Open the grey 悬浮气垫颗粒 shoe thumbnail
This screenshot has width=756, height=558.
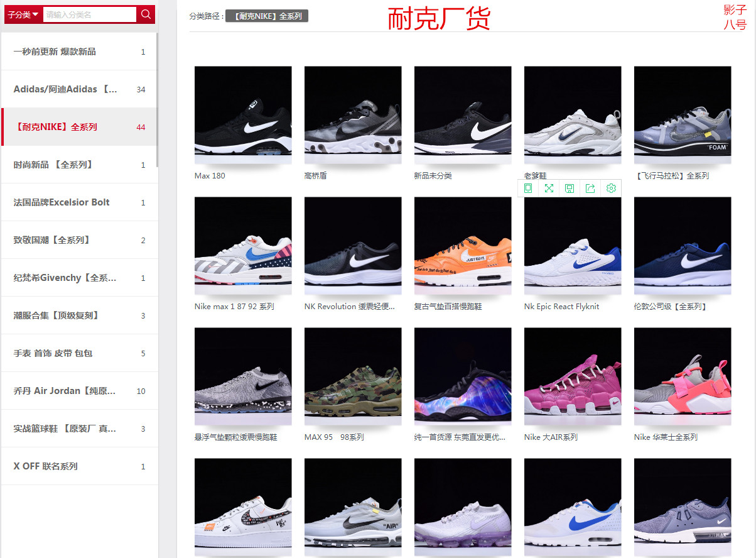tap(243, 376)
